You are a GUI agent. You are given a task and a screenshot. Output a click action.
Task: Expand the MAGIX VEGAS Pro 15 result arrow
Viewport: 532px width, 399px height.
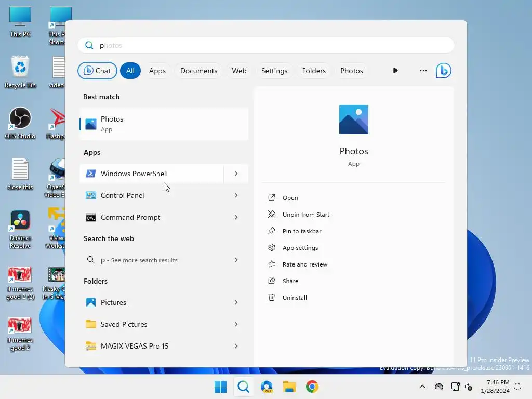[x=236, y=346]
